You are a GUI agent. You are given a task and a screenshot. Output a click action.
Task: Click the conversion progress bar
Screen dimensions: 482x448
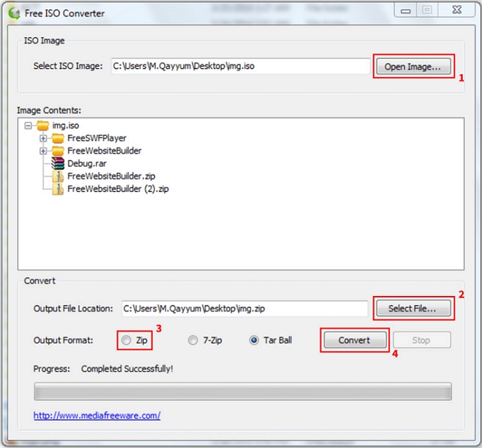coord(242,391)
